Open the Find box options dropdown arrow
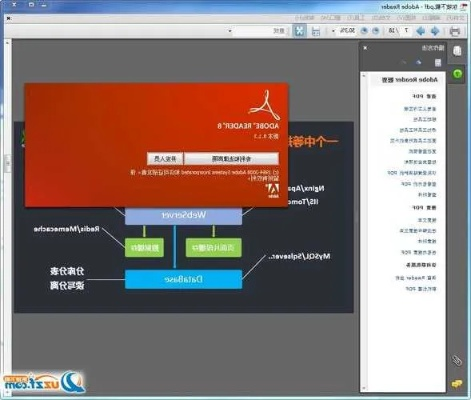The height and width of the screenshot is (400, 471). pyautogui.click(x=230, y=31)
